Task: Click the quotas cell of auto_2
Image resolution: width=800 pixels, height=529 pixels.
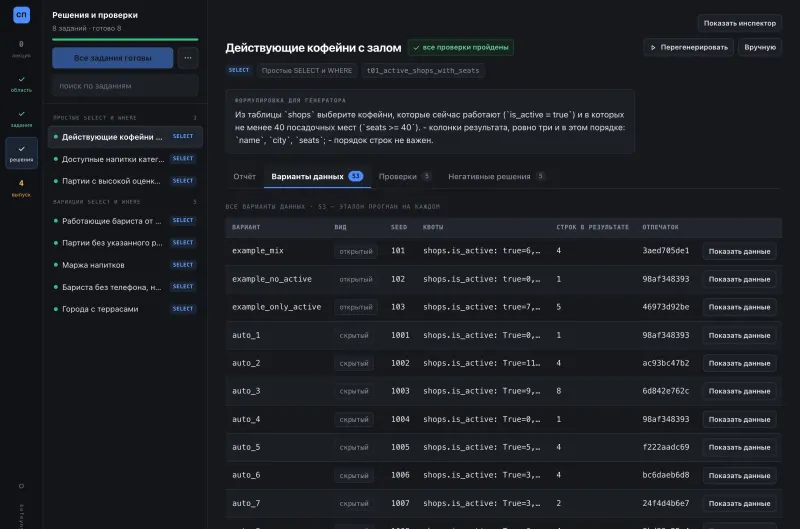Action: coord(481,363)
